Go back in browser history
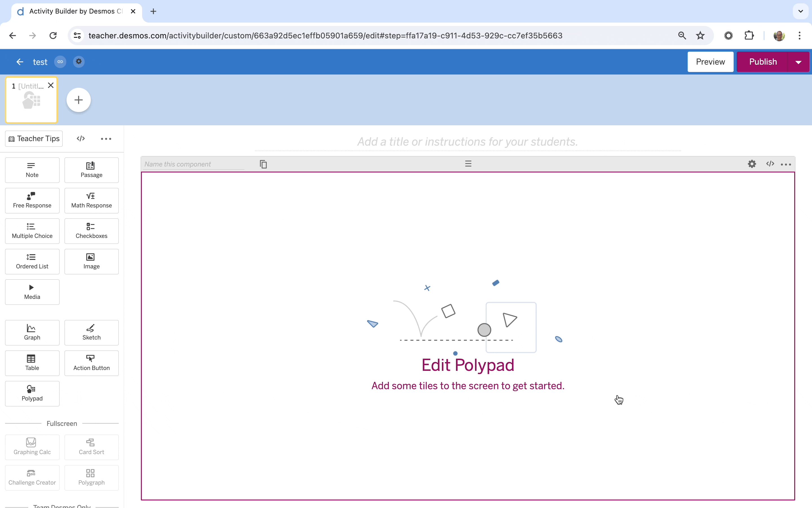 (12, 36)
